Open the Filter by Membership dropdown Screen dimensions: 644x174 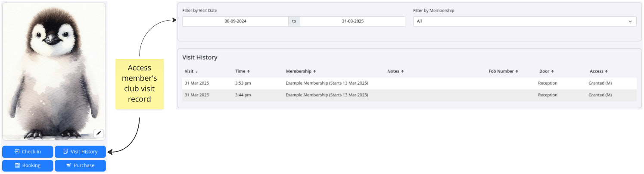pyautogui.click(x=525, y=21)
